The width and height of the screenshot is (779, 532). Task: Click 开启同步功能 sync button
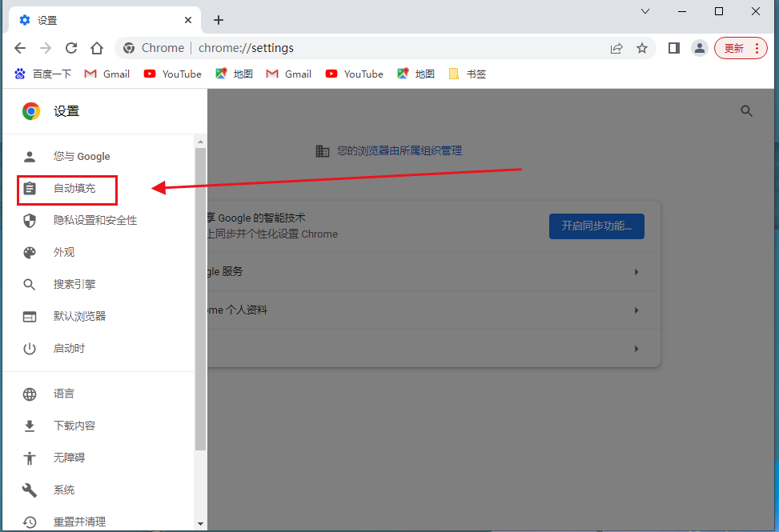point(596,226)
